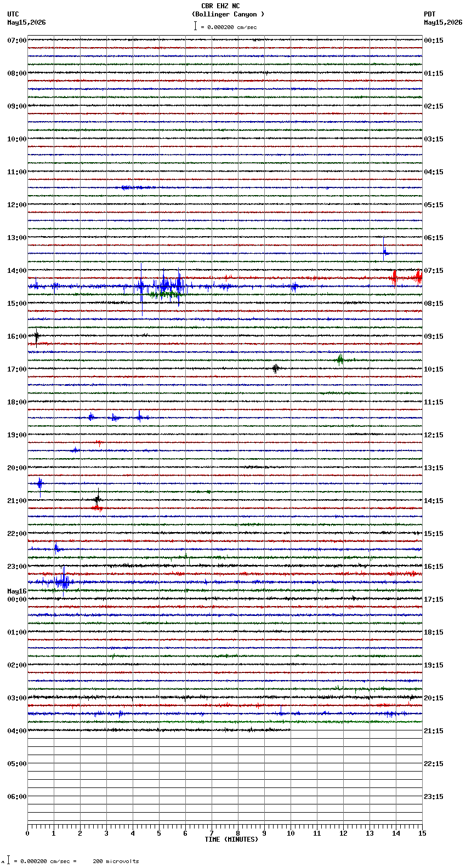Select the 16:15 PDT time label
Image resolution: width=466 pixels, height=868 pixels.
tap(434, 567)
